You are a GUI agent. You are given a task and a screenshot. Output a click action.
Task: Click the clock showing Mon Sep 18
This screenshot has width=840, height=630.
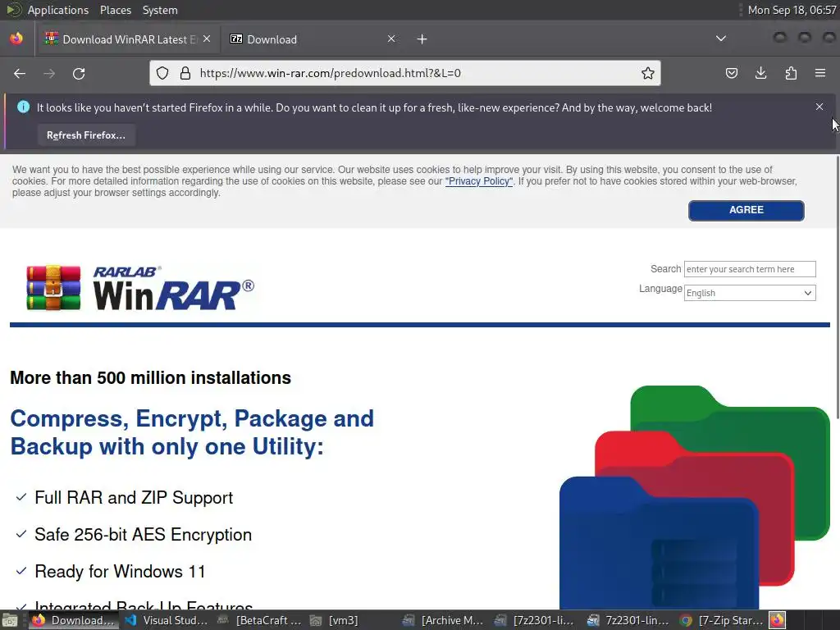click(x=792, y=10)
